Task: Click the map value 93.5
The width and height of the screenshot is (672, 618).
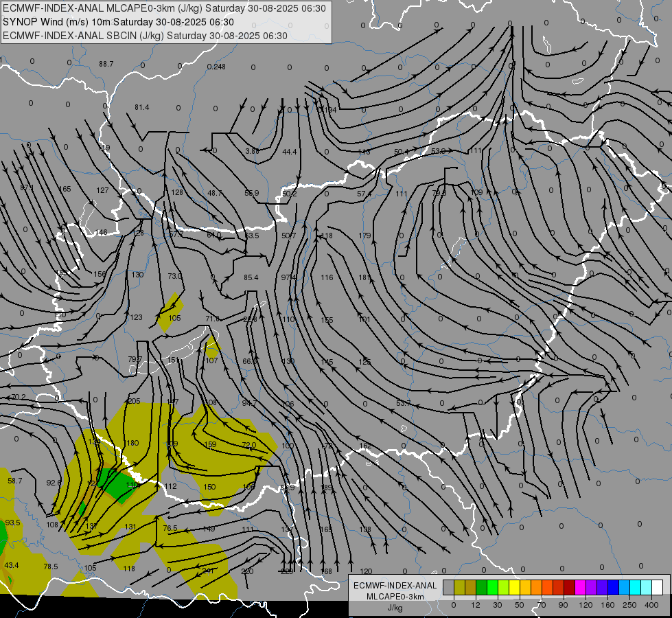Action: click(x=12, y=523)
